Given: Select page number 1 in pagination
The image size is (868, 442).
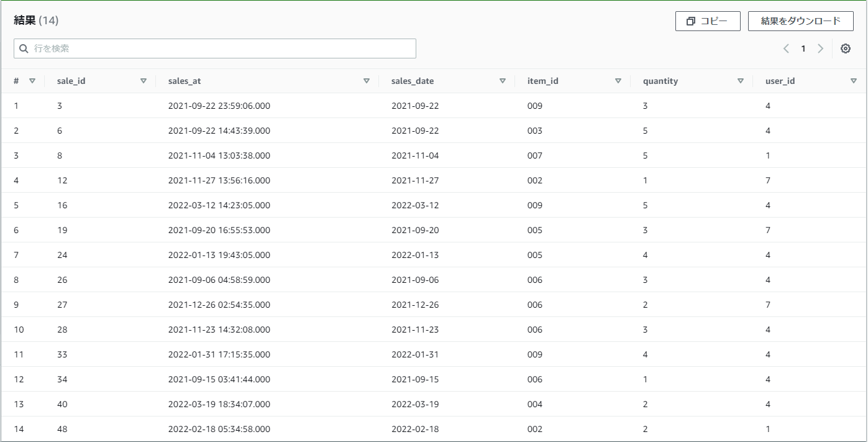Looking at the screenshot, I should point(803,48).
